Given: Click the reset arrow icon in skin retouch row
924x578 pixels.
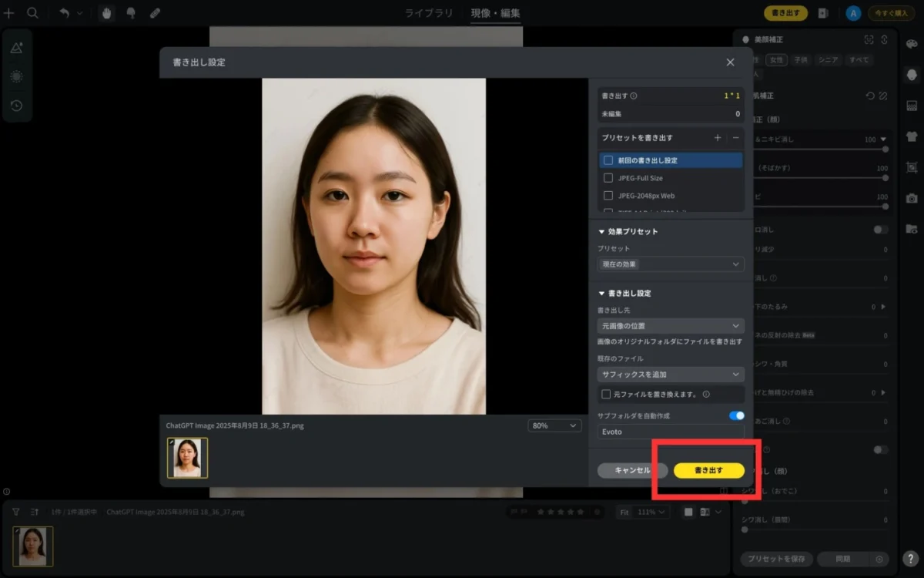Looking at the screenshot, I should coord(870,96).
